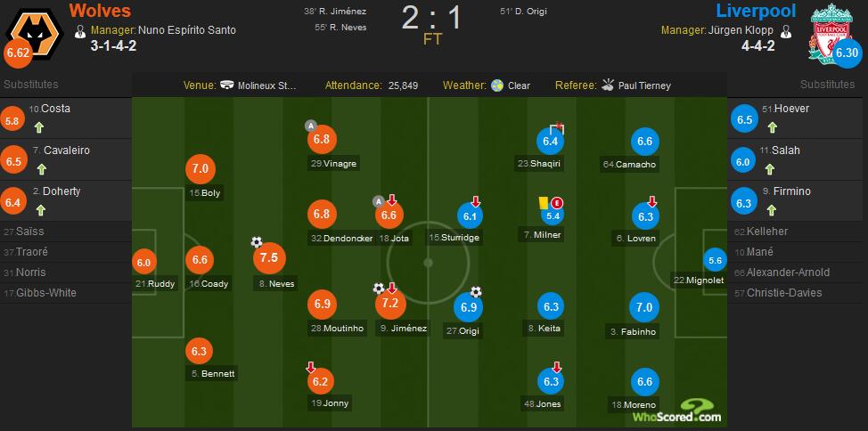
Task: Click the goal ball icon beside Neves
Action: (257, 242)
